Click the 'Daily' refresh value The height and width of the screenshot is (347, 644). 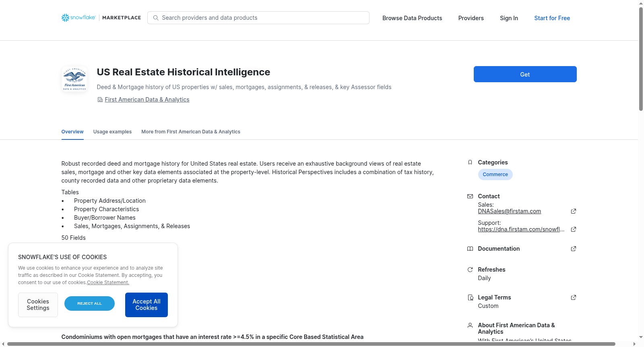point(484,278)
